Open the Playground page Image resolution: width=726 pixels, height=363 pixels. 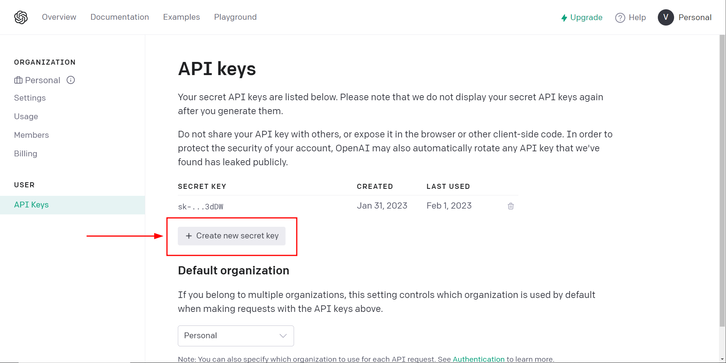click(235, 17)
